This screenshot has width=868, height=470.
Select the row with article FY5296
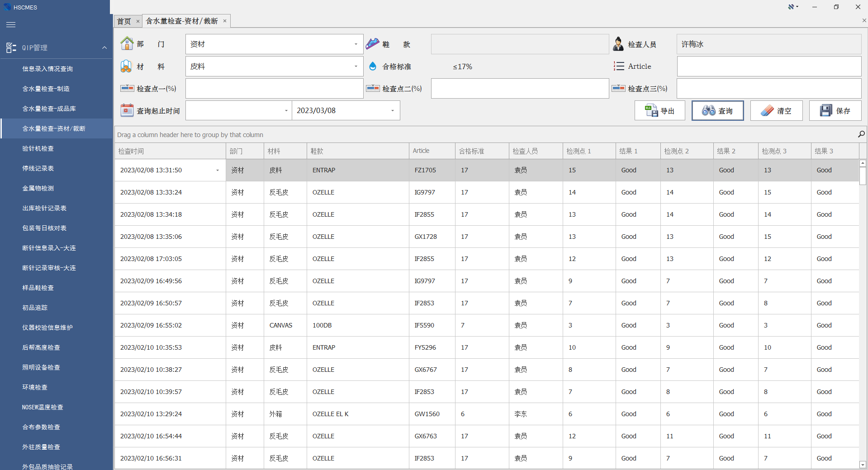[x=487, y=347]
